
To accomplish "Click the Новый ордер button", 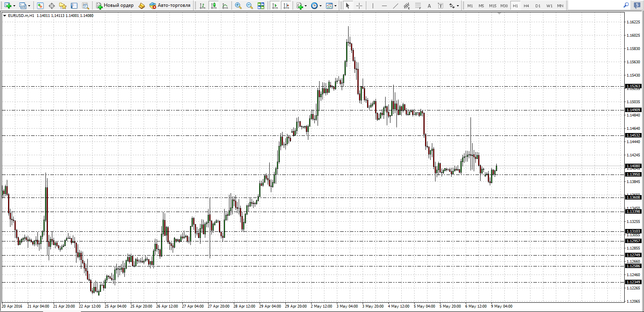I will coord(115,6).
